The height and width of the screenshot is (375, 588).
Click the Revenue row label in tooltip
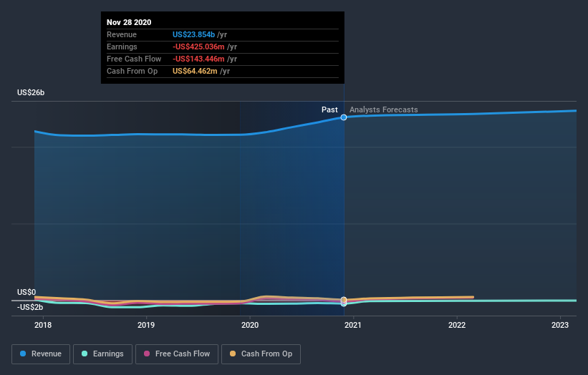coord(122,34)
